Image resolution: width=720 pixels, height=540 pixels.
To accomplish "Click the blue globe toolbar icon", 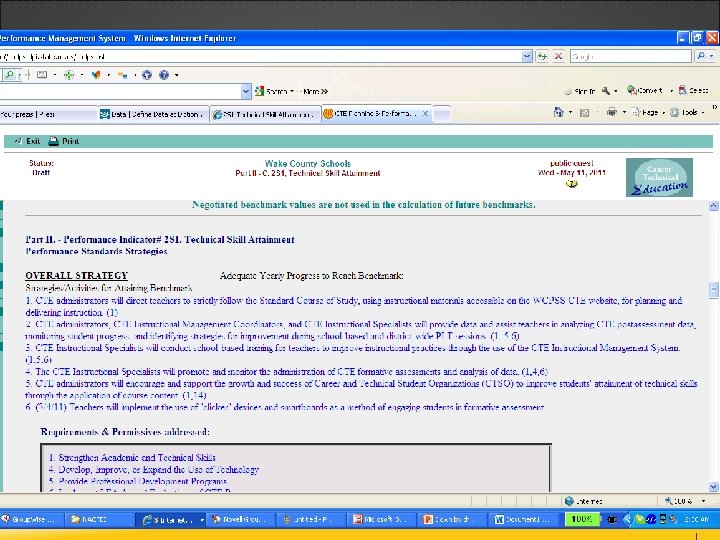I will pos(147,75).
